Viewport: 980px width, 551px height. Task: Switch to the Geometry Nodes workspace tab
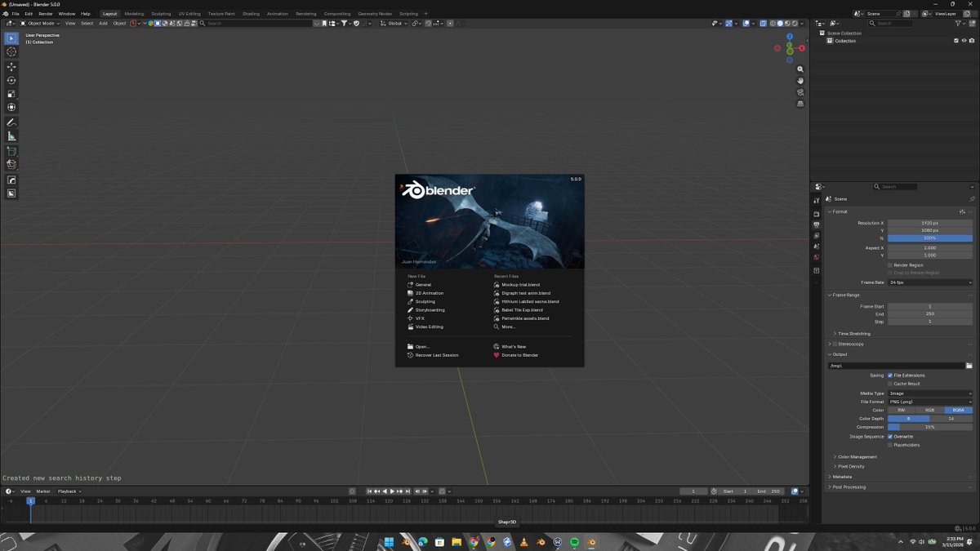point(375,14)
